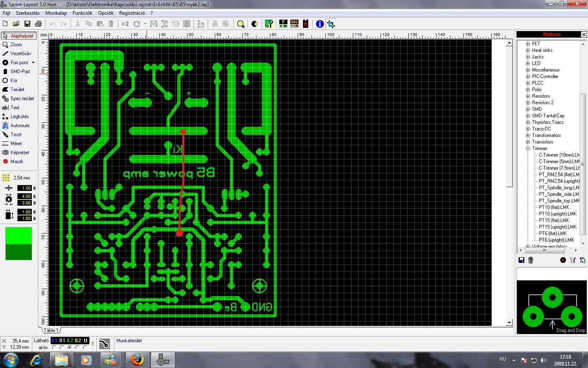Open Firefox from the taskbar
The image size is (588, 368).
[137, 360]
